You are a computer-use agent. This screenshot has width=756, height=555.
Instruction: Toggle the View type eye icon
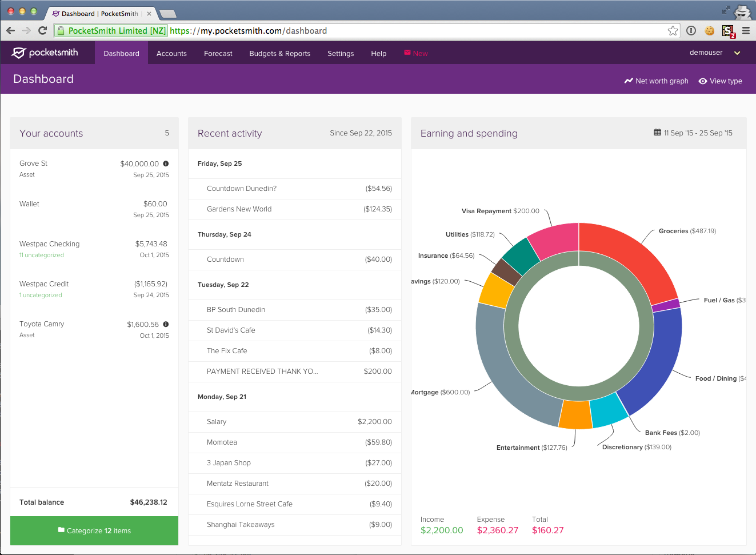pyautogui.click(x=703, y=81)
